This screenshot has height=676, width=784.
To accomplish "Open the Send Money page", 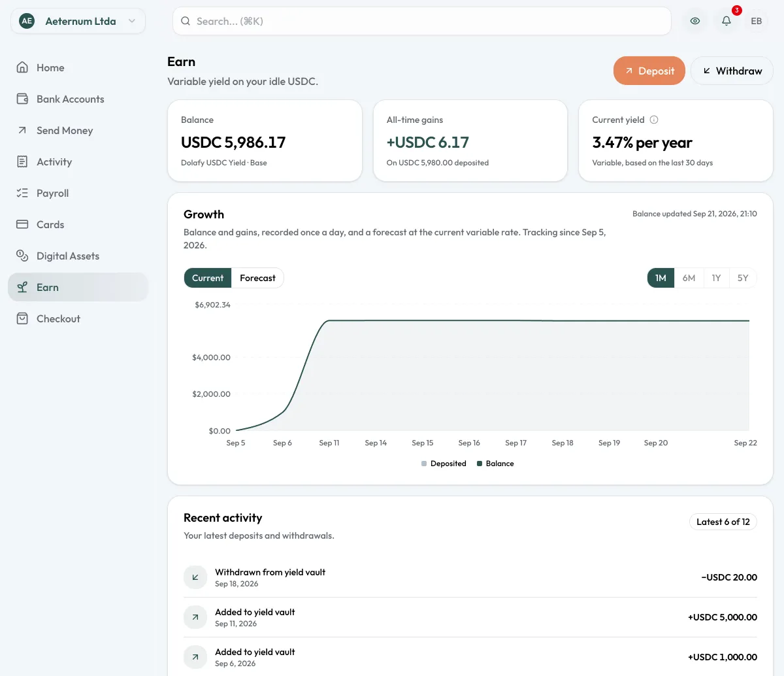I will [x=78, y=130].
